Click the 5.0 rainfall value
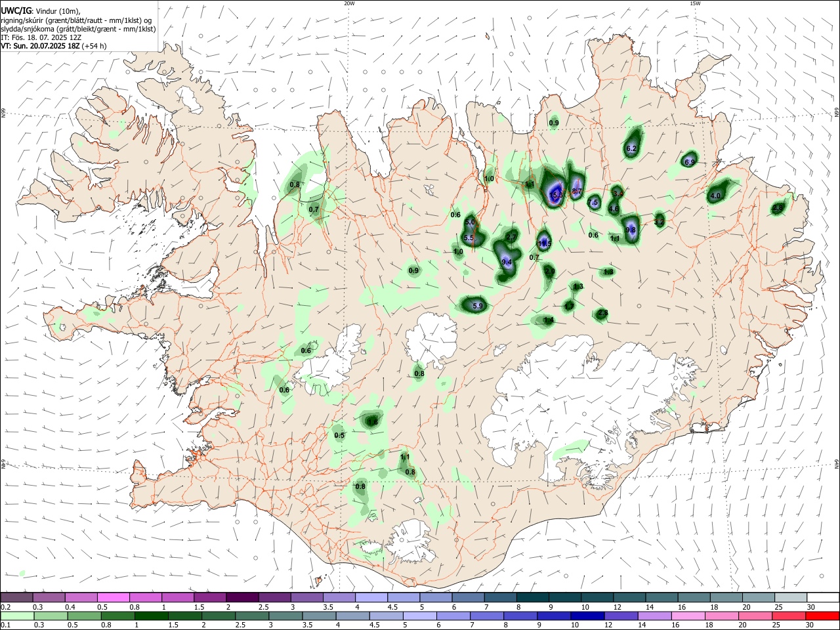Viewport: 840px width, 630px height. coord(469,223)
